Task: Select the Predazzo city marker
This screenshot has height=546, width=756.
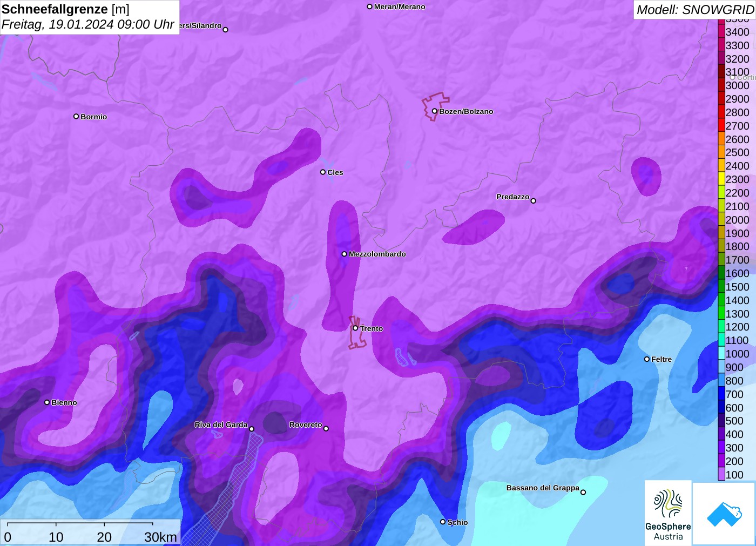Action: point(534,201)
